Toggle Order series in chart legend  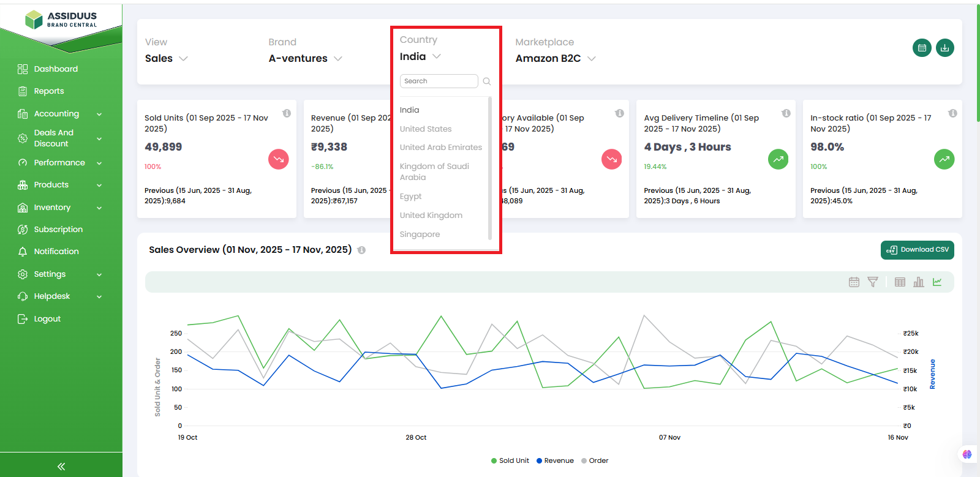click(595, 460)
